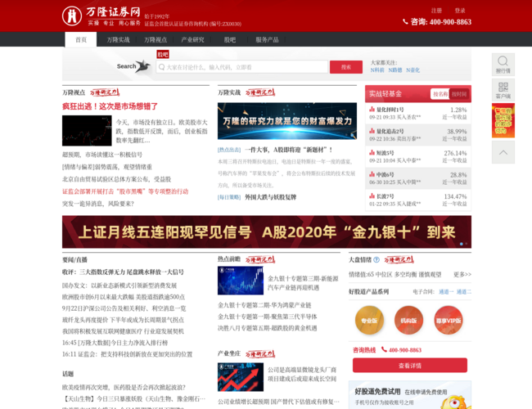Click the bar chart icon beside 量化追击2号
The width and height of the screenshot is (532, 409).
tap(372, 131)
